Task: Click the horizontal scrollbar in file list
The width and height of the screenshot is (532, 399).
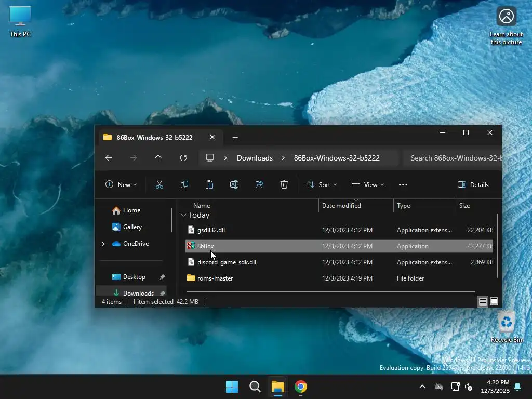Action: pyautogui.click(x=331, y=291)
